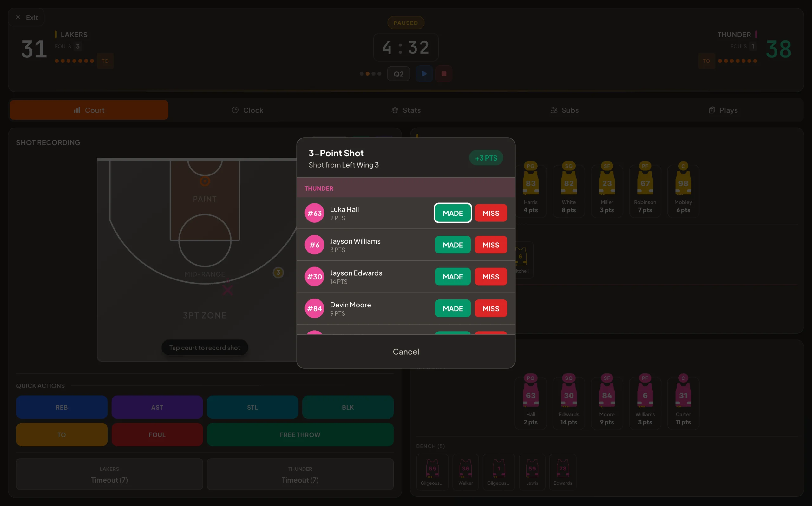Viewport: 812px width, 506px height.
Task: Mark Jayson Williams's shot as MISS
Action: pyautogui.click(x=490, y=245)
